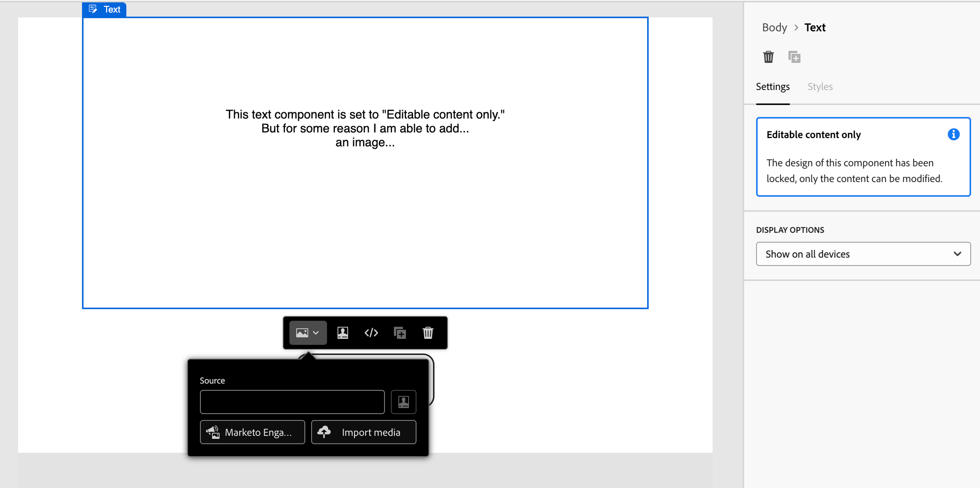Expand the image dropdown chevron in toolbar
Screen dimensions: 980x488
coord(316,333)
